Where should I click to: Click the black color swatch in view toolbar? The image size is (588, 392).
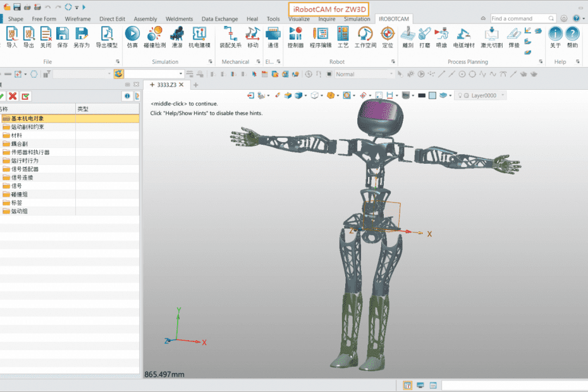pyautogui.click(x=422, y=95)
